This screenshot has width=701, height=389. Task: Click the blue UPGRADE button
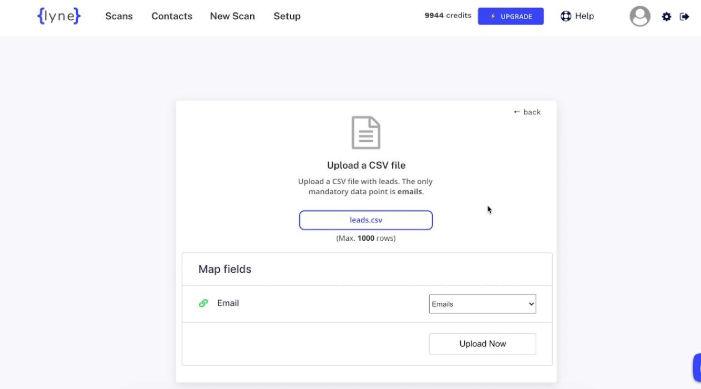[511, 16]
